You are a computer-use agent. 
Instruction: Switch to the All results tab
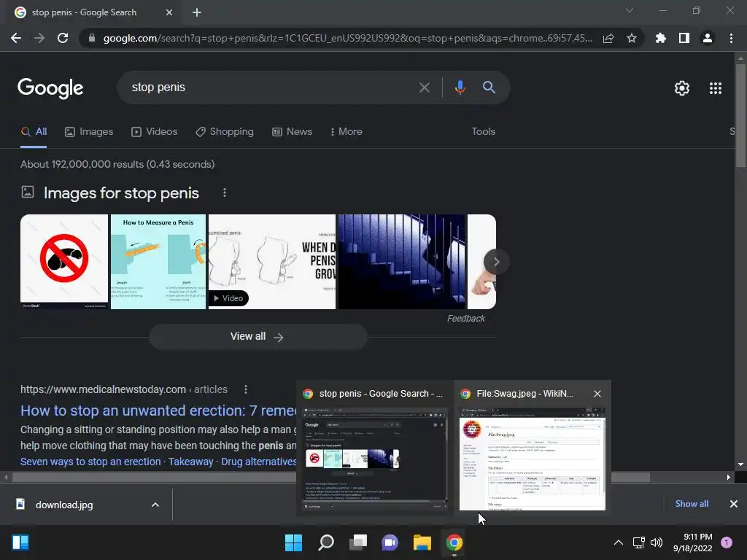pyautogui.click(x=34, y=131)
